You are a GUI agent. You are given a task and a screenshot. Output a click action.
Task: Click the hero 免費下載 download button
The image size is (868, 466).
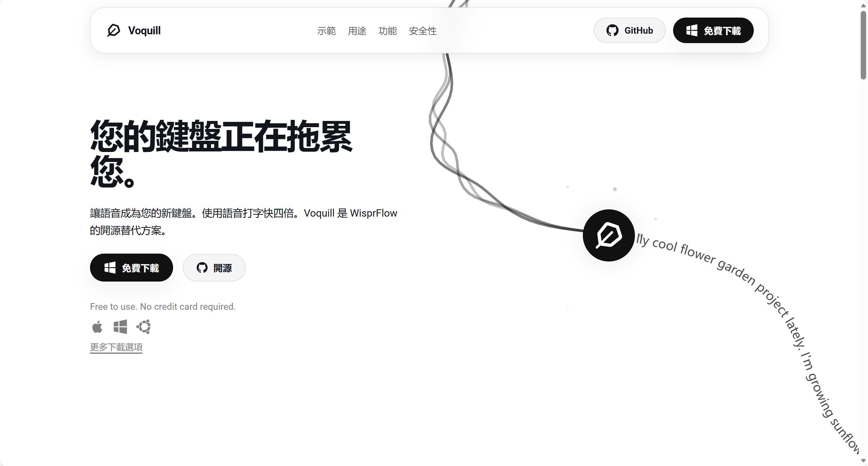[132, 267]
